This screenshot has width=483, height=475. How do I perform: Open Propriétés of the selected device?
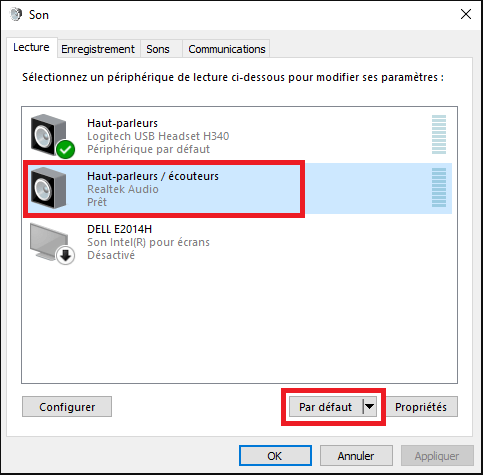click(421, 407)
